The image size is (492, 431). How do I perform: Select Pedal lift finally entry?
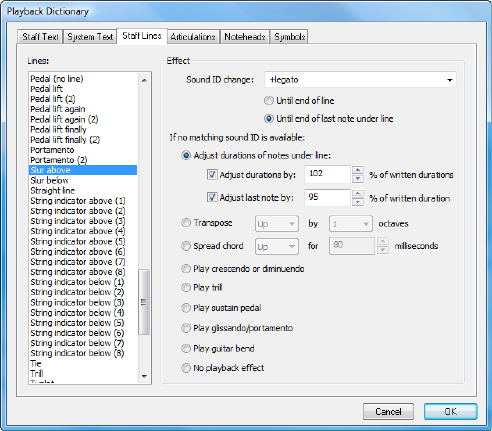pos(83,129)
